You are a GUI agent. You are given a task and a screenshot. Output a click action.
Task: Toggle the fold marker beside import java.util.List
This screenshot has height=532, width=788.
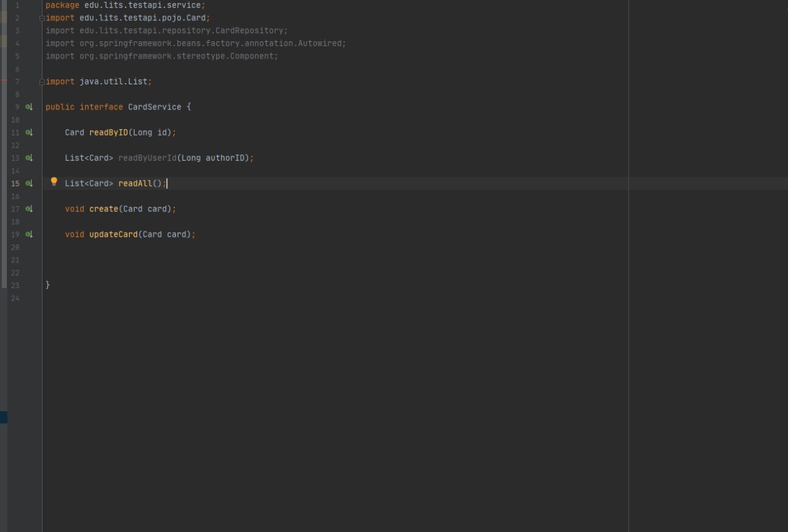[42, 81]
